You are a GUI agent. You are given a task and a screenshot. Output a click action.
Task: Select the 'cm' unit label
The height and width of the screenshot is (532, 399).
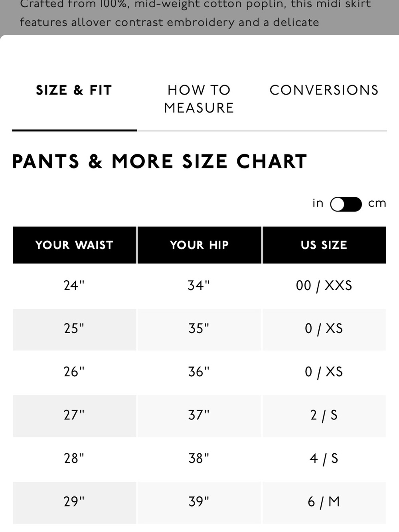coord(377,203)
